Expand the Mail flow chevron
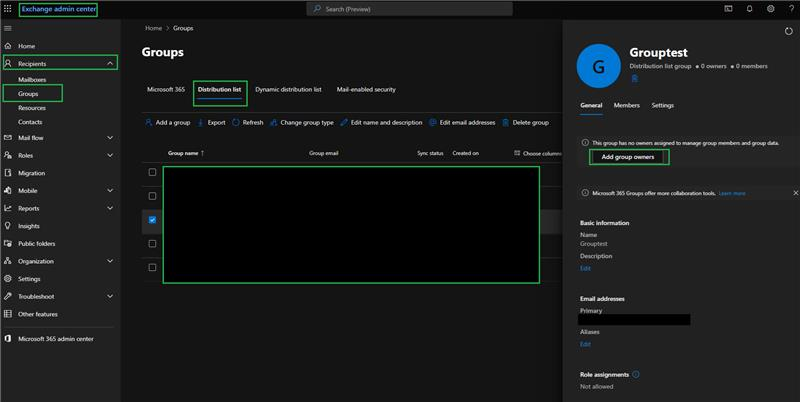This screenshot has height=402, width=800. coord(110,138)
